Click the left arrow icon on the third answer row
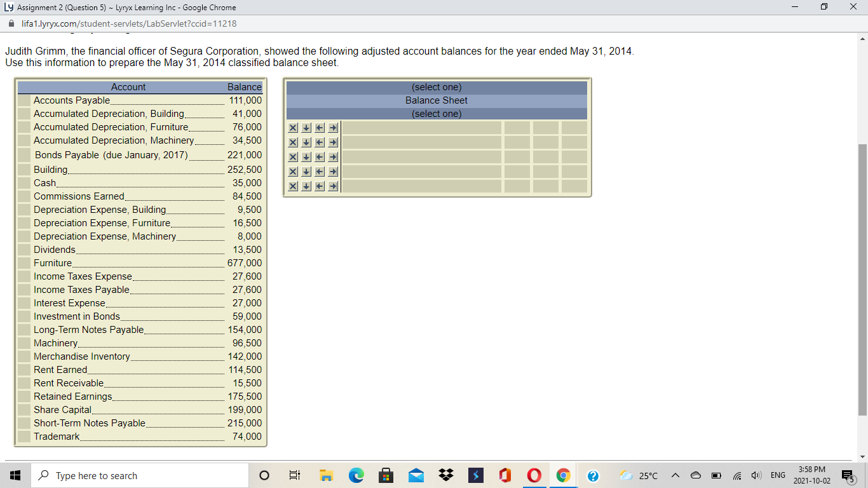 point(319,156)
